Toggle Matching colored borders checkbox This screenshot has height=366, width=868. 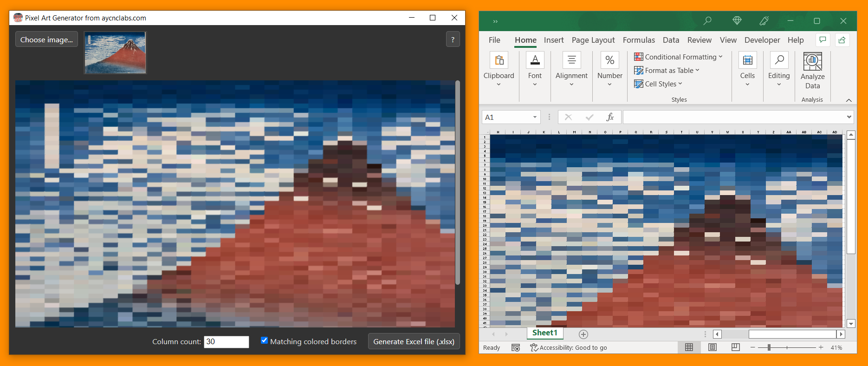[264, 340]
